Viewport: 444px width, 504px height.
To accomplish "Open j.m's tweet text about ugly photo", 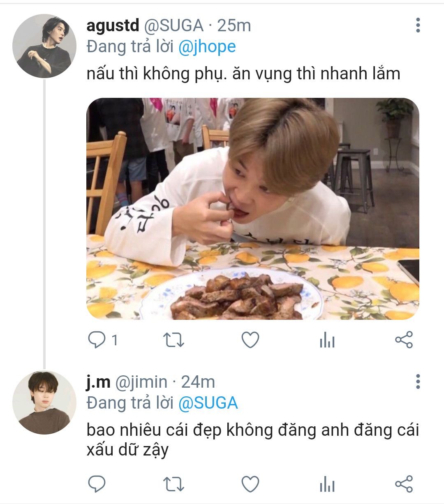I will [252, 440].
